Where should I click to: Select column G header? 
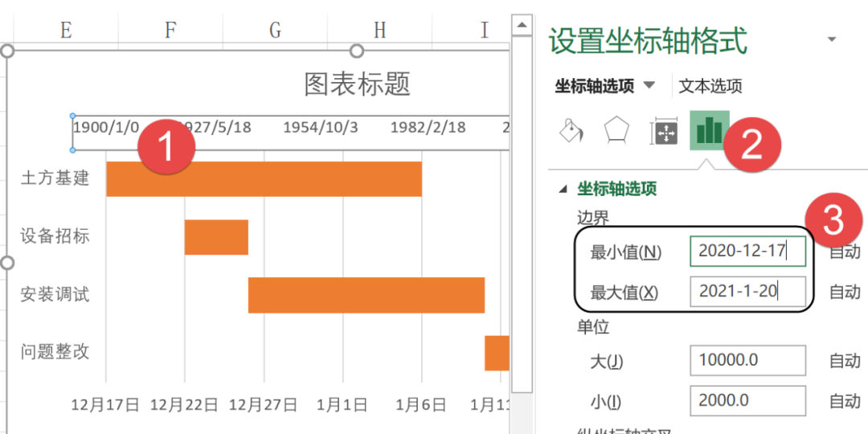[275, 30]
